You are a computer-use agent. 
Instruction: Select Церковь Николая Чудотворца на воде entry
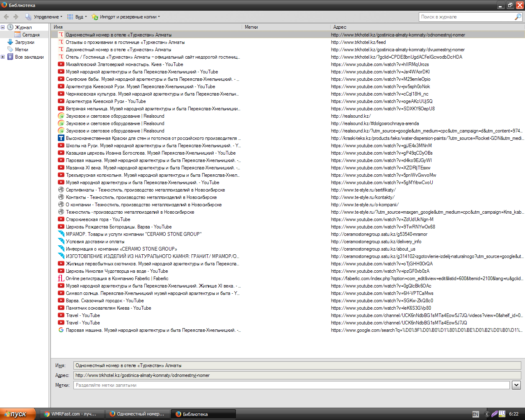288,271
